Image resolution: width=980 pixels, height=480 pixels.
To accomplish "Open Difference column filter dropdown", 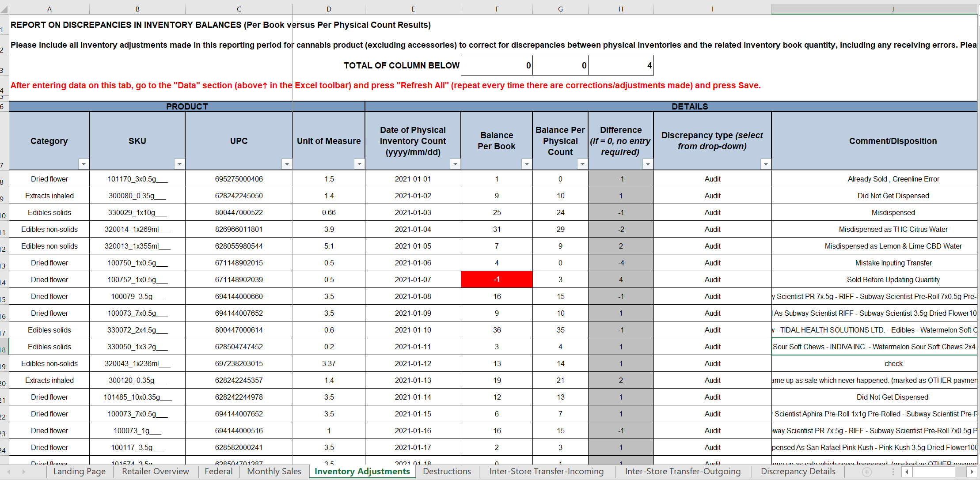I will pyautogui.click(x=648, y=164).
